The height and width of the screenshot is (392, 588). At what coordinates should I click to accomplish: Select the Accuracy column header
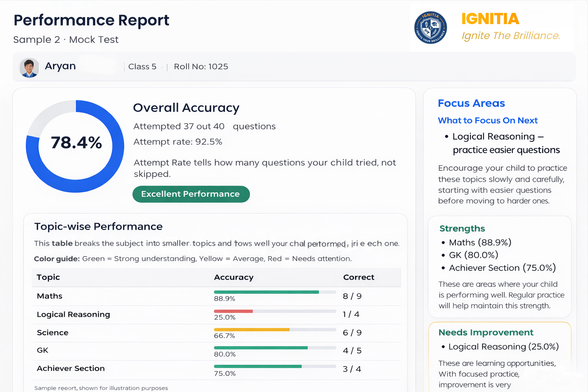click(x=234, y=277)
